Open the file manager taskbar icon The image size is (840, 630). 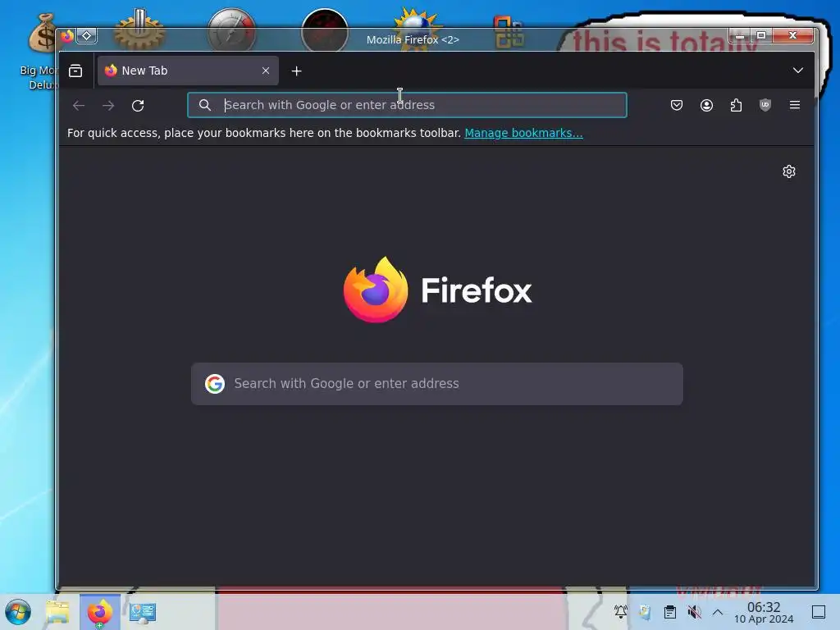(x=58, y=612)
